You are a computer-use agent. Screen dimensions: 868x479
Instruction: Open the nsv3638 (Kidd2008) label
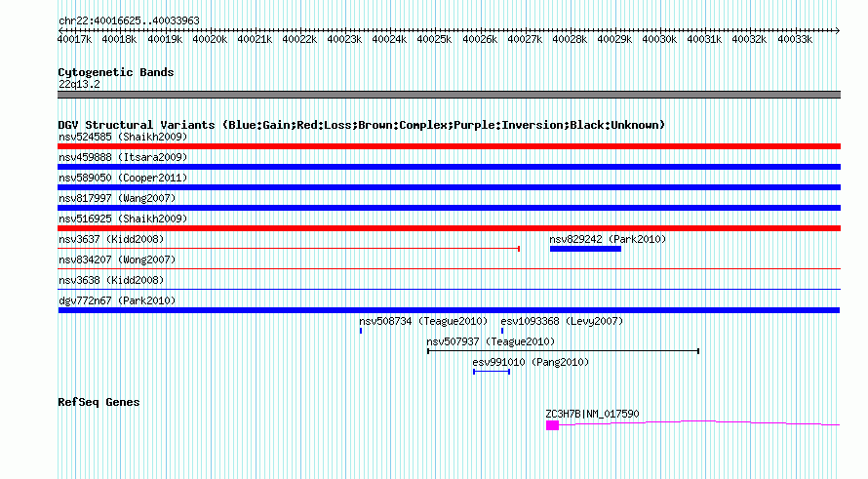pyautogui.click(x=111, y=280)
